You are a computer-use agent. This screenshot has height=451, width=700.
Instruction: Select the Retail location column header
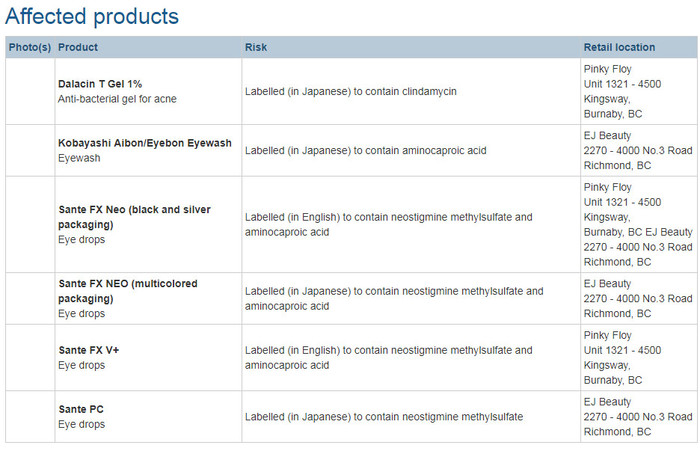click(x=619, y=47)
